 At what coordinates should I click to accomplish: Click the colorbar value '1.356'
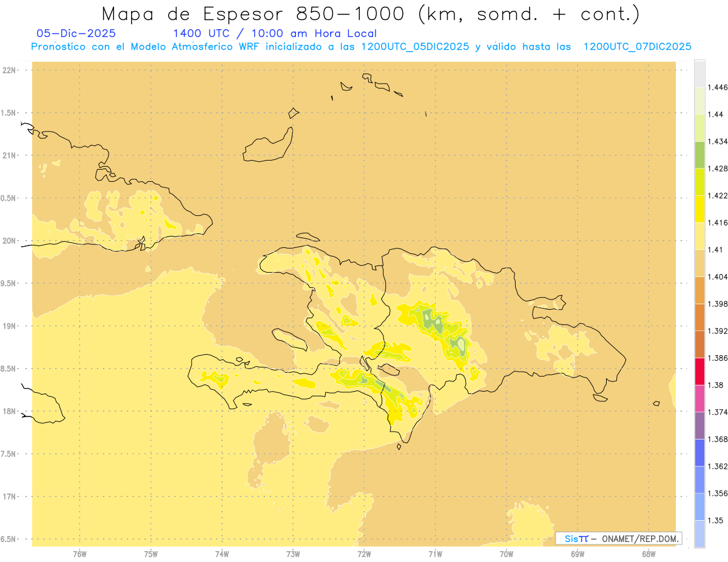717,493
